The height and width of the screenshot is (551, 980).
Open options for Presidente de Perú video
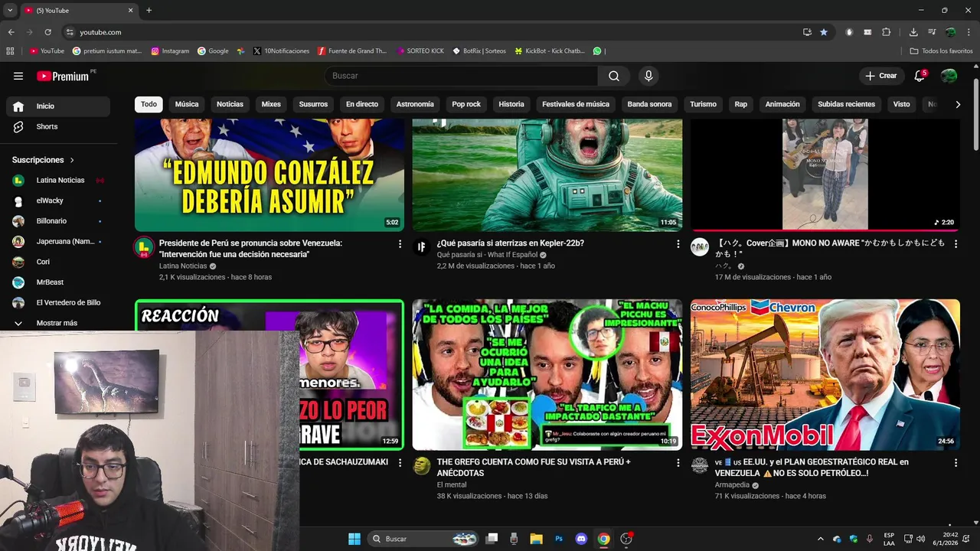400,243
